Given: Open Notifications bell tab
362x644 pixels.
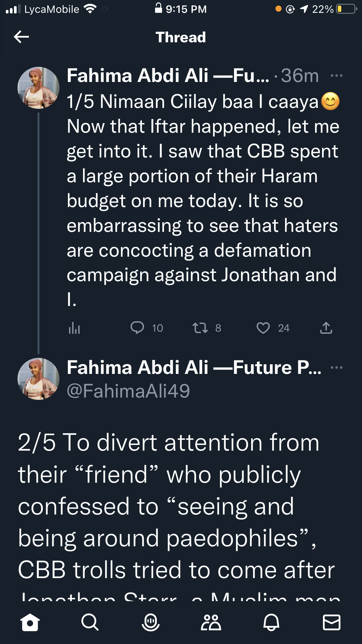Looking at the screenshot, I should [x=271, y=622].
